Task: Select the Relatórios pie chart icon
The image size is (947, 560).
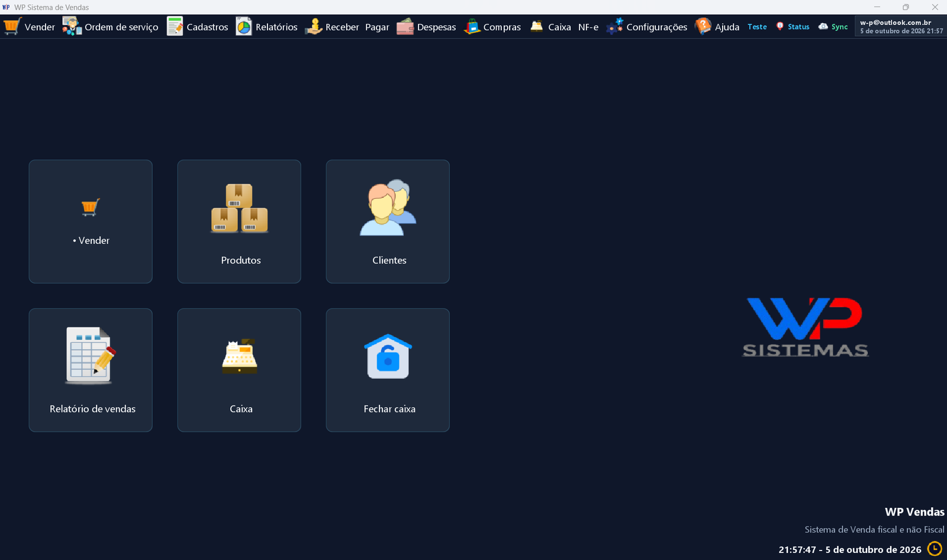Action: coord(244,27)
